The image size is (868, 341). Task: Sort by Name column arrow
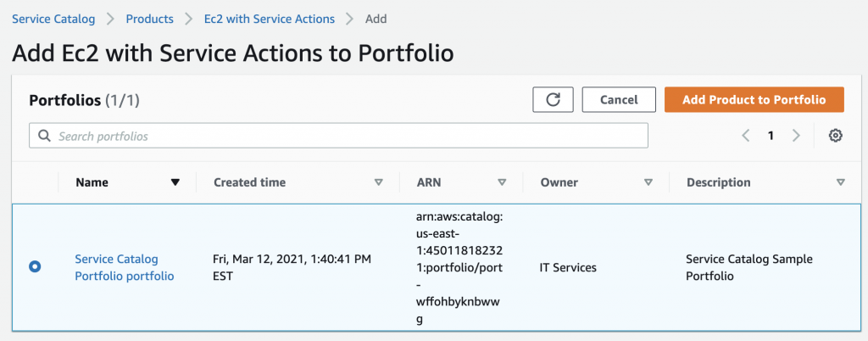tap(175, 182)
